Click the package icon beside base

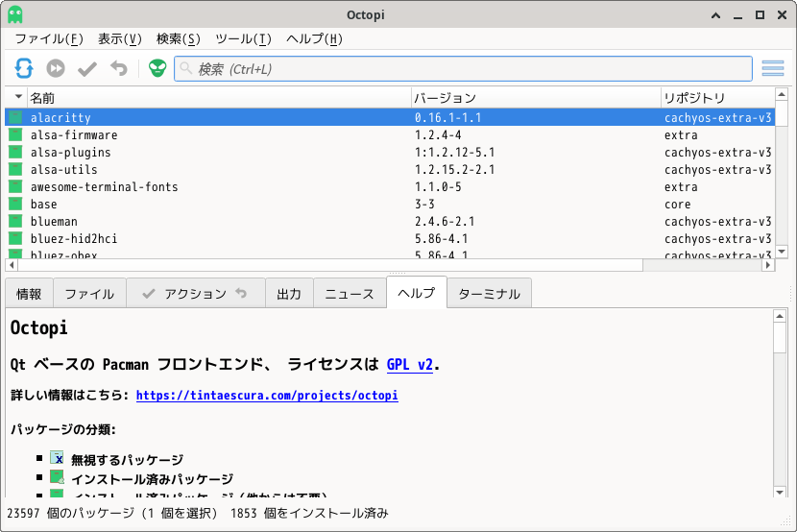[x=15, y=204]
